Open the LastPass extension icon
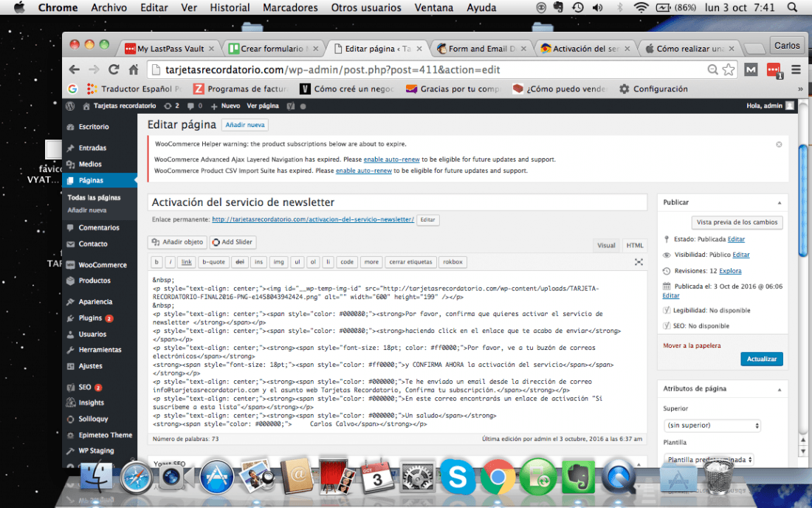The width and height of the screenshot is (812, 508). (x=774, y=70)
